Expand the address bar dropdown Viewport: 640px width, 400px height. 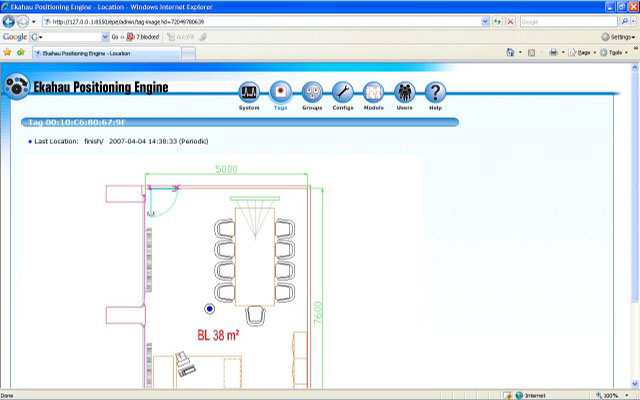click(x=485, y=22)
